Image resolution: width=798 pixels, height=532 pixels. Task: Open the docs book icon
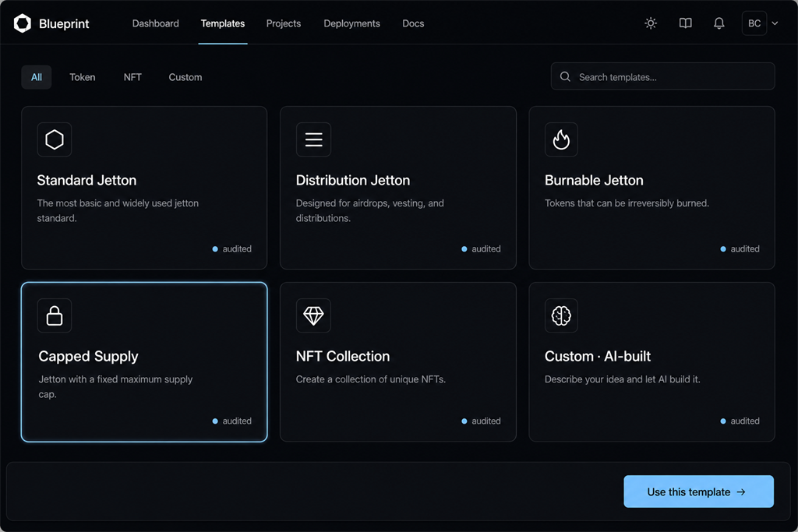click(x=685, y=23)
